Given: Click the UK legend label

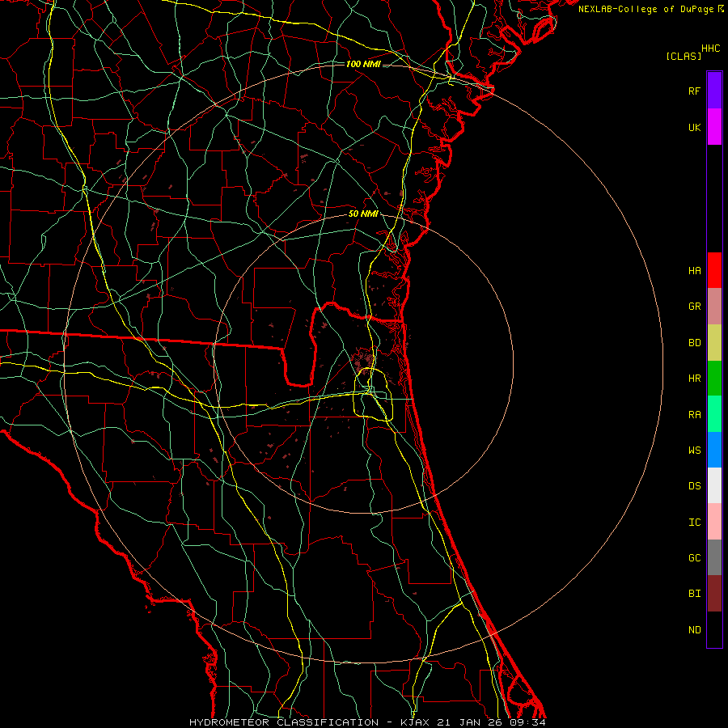Looking at the screenshot, I should click(x=694, y=127).
